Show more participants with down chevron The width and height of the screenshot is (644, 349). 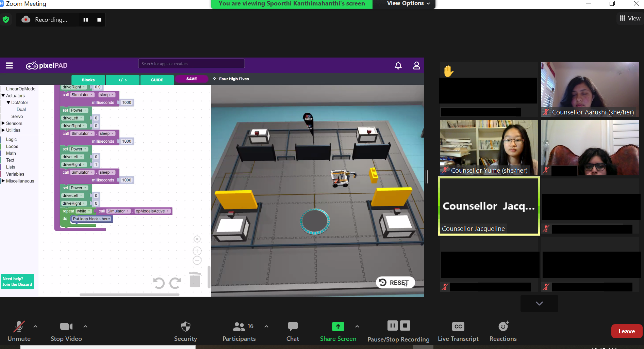point(539,303)
